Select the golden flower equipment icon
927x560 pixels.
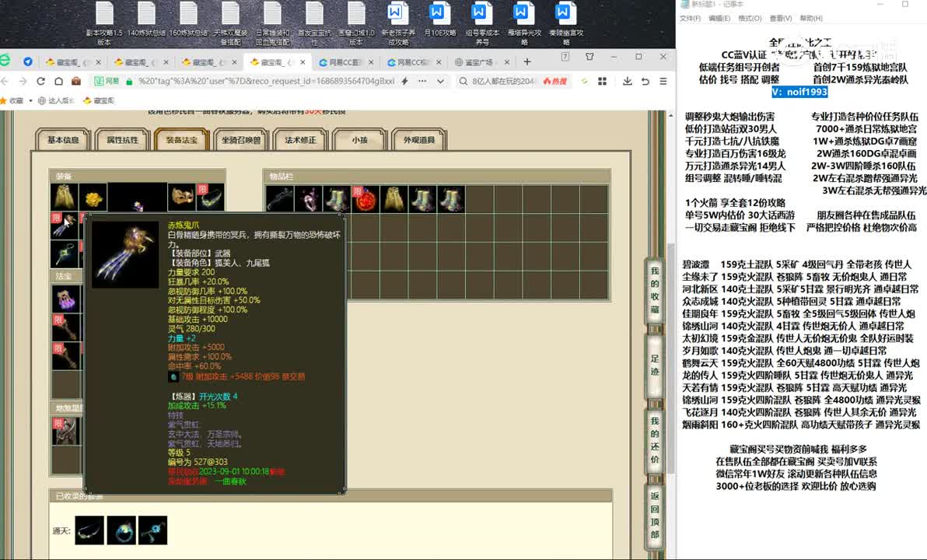[93, 198]
